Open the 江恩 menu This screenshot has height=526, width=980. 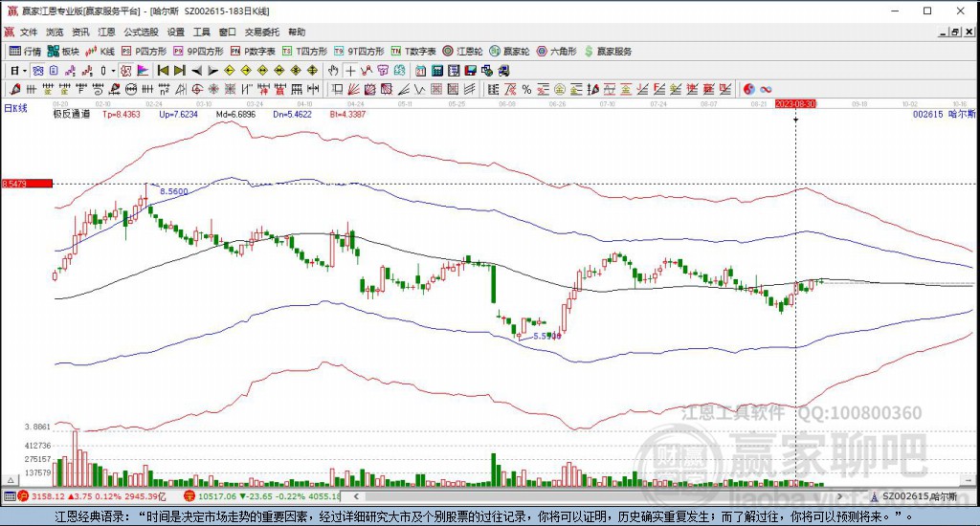106,32
